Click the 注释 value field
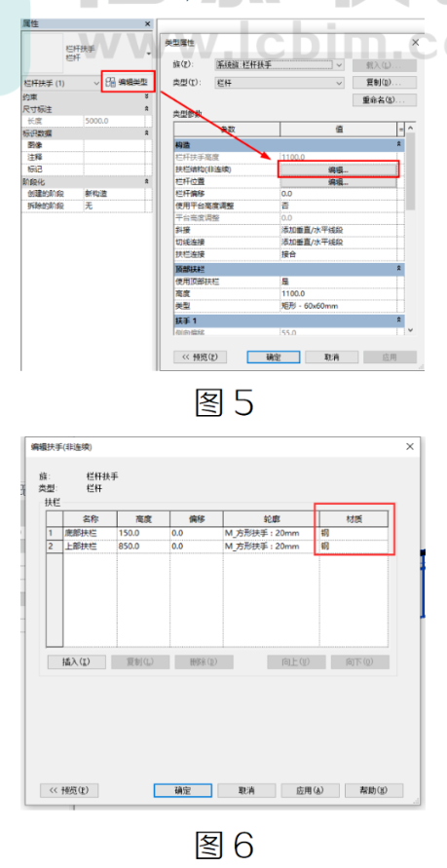This screenshot has height=868, width=447. 114,157
